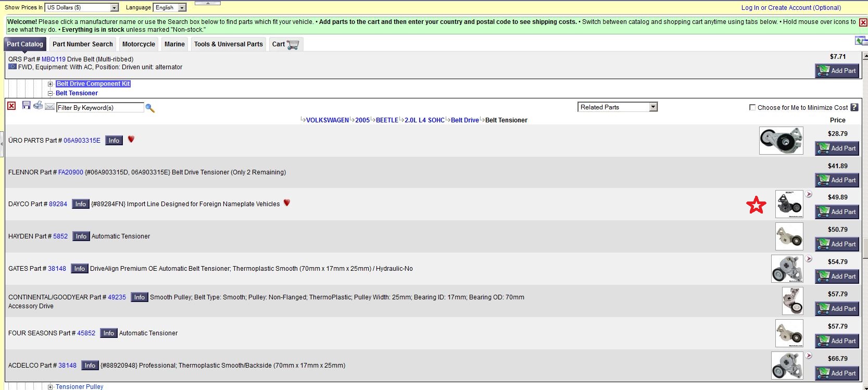Click the more-images arrow on ACDELCO thumbnail
Image resolution: width=868 pixels, height=390 pixels.
point(809,356)
